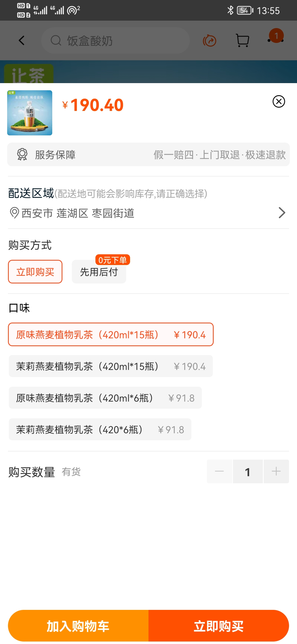Screen dimensions: 297x644
Task: Tap the delivery location pin icon
Action: pyautogui.click(x=14, y=213)
